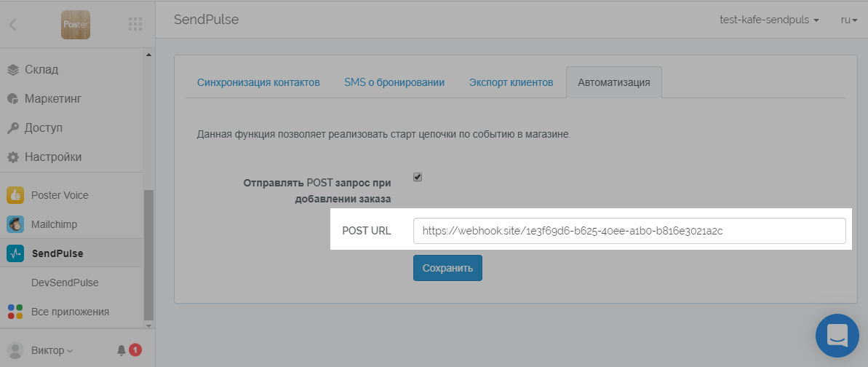Click the Mailchimp monkey icon
The height and width of the screenshot is (367, 868).
point(15,224)
